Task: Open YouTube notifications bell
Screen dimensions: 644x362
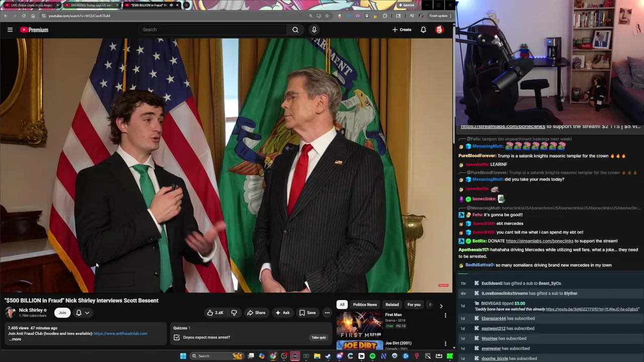Action: pyautogui.click(x=423, y=30)
